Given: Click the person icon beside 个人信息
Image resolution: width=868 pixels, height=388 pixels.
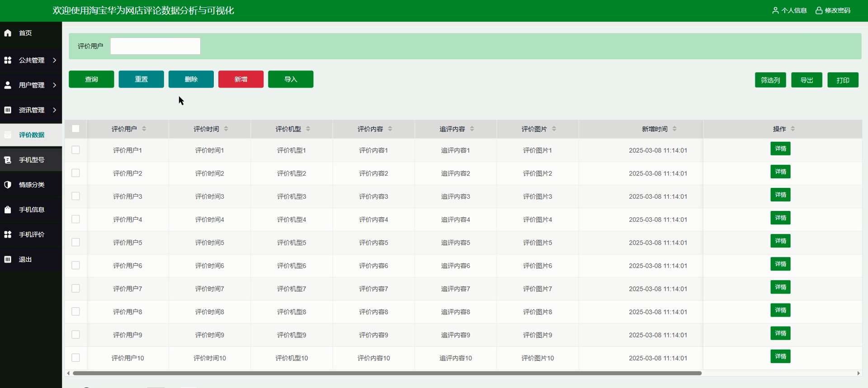Looking at the screenshot, I should pos(775,10).
